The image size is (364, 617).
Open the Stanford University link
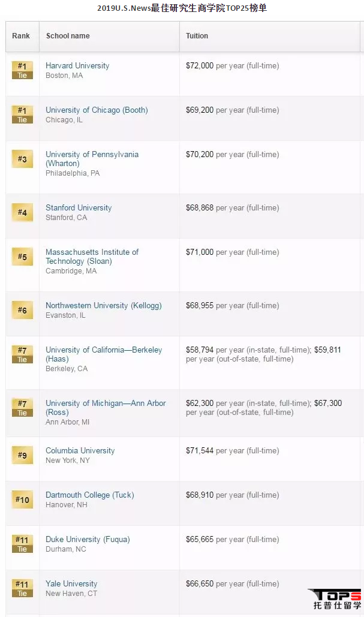79,208
